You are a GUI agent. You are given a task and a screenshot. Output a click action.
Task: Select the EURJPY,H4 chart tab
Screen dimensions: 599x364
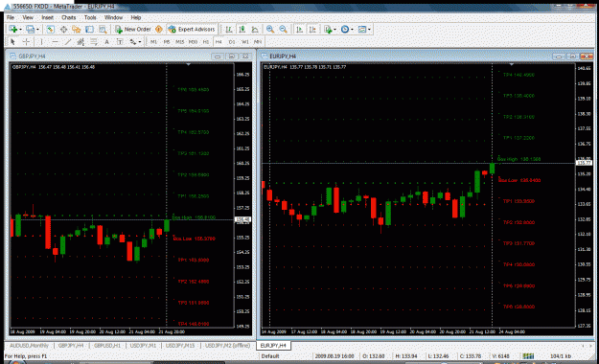tap(273, 346)
